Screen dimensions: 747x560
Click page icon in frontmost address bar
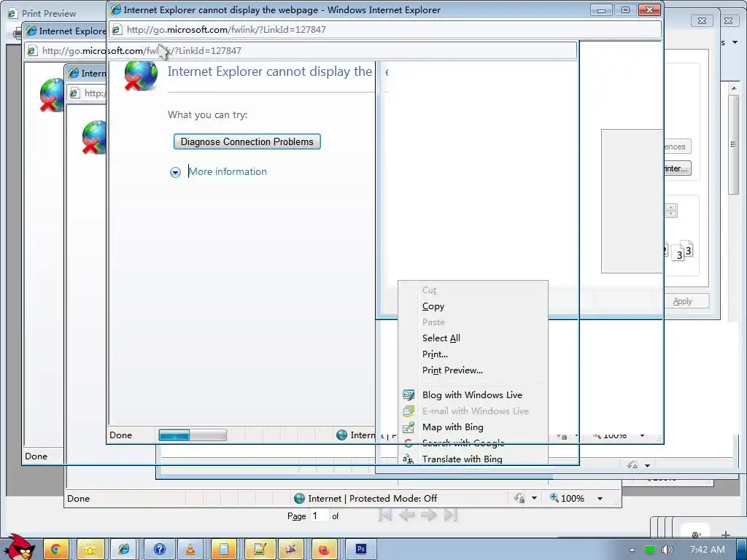point(117,29)
